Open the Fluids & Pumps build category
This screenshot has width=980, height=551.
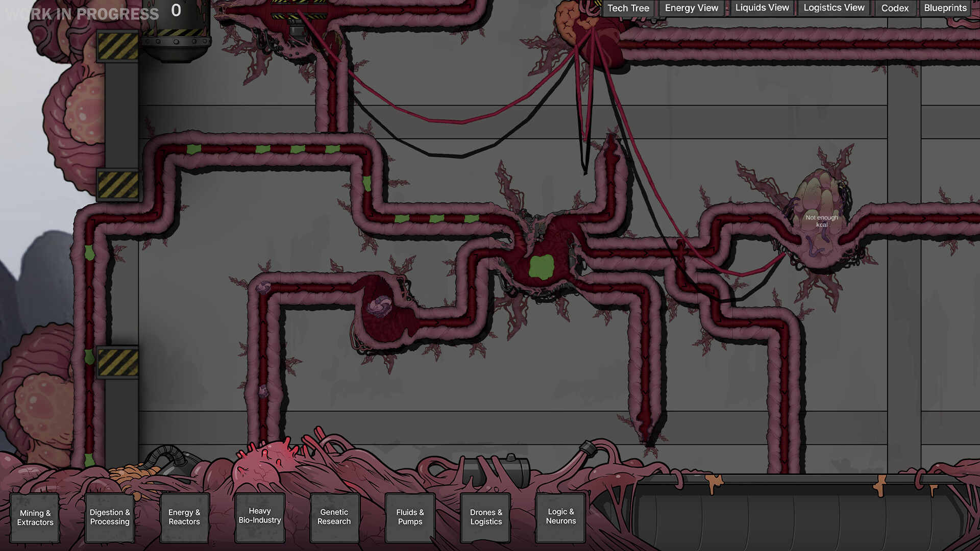click(410, 517)
